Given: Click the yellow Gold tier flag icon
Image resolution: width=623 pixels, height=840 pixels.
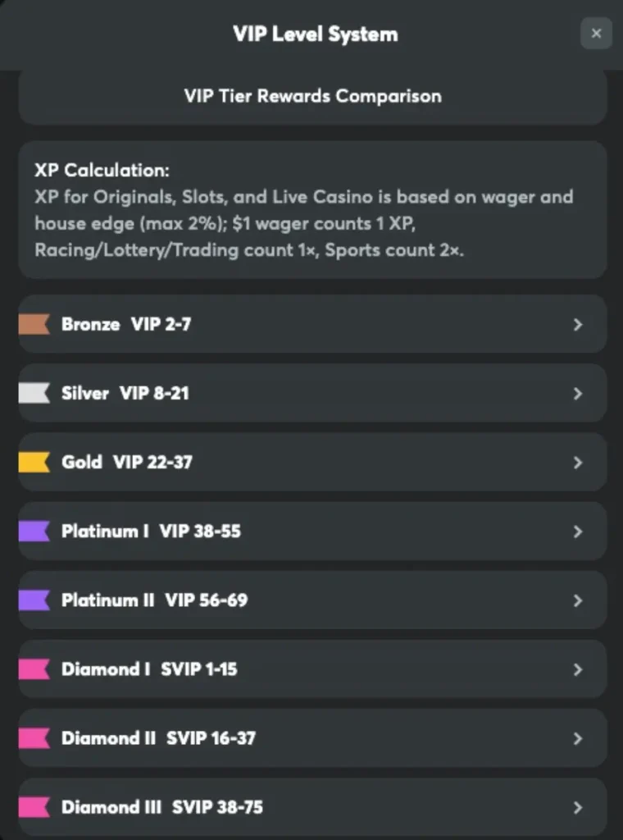Looking at the screenshot, I should pyautogui.click(x=34, y=462).
